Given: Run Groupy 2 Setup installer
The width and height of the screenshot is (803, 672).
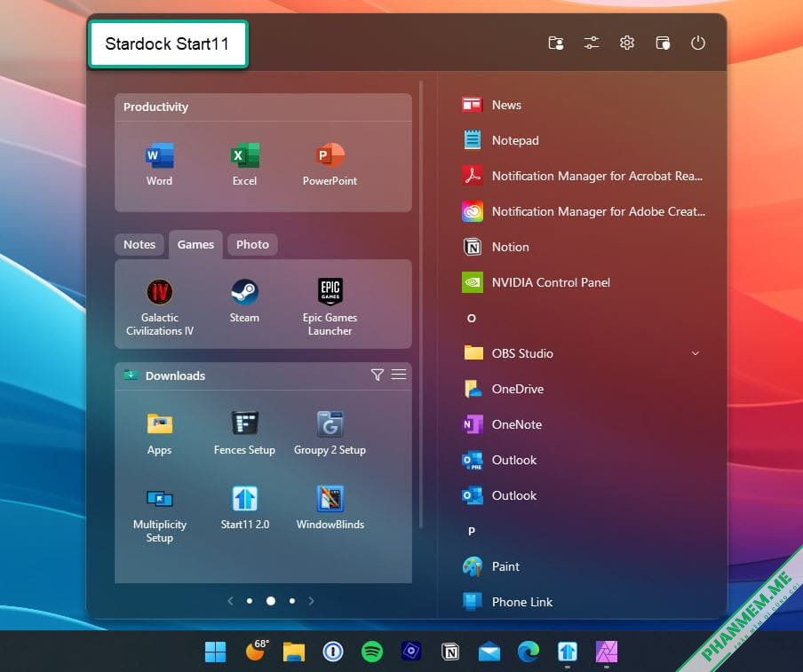Looking at the screenshot, I should (x=330, y=433).
